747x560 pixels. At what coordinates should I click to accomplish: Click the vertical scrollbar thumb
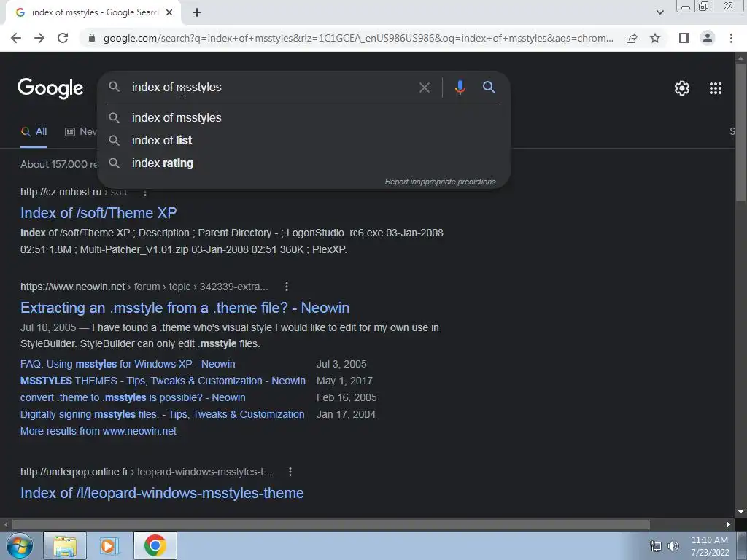[x=741, y=133]
